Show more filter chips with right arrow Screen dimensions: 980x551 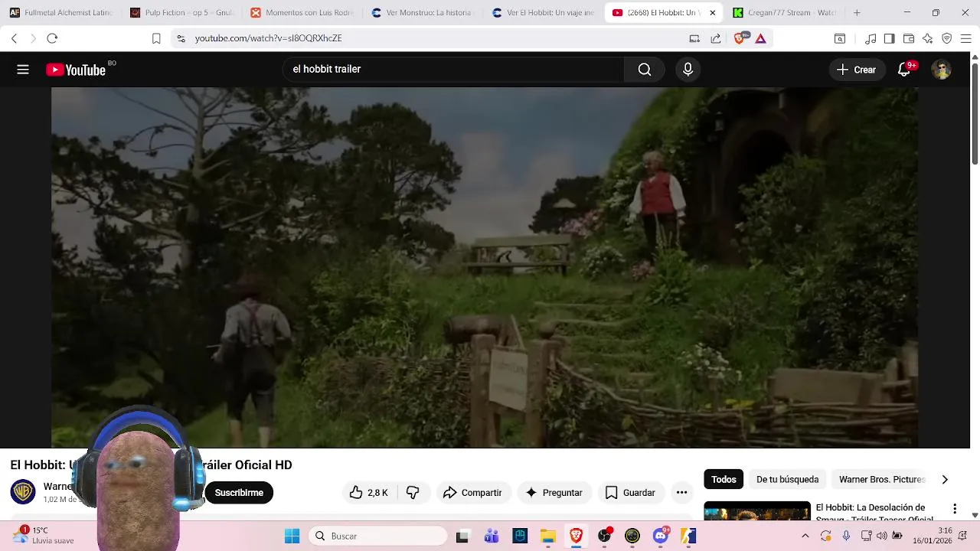coord(945,480)
